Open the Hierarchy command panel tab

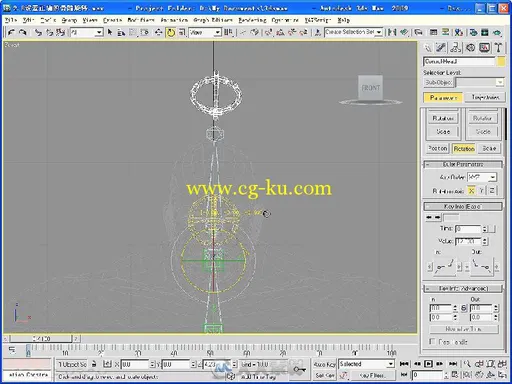[456, 48]
